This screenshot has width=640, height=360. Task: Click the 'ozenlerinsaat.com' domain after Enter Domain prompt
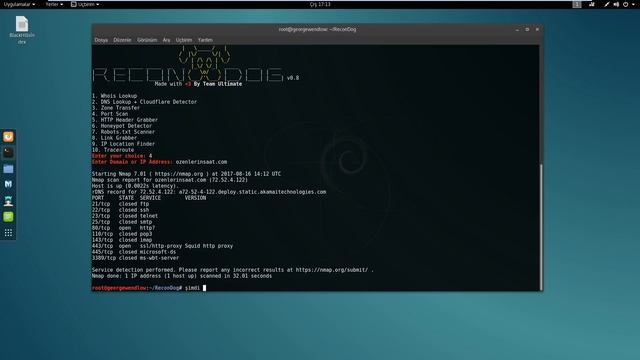[201, 162]
